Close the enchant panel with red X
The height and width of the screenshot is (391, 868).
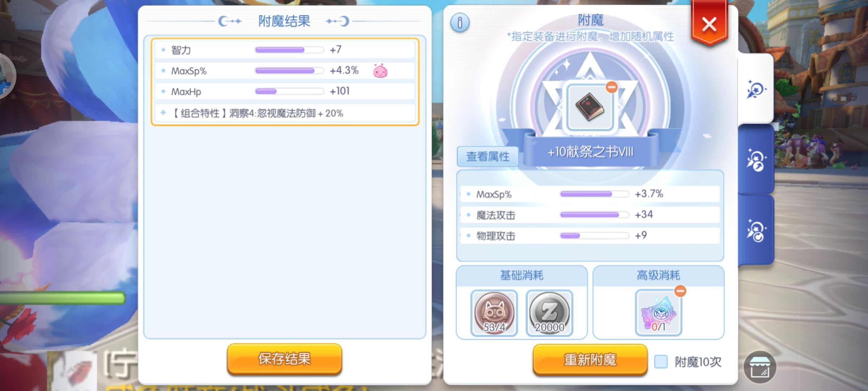tap(709, 25)
